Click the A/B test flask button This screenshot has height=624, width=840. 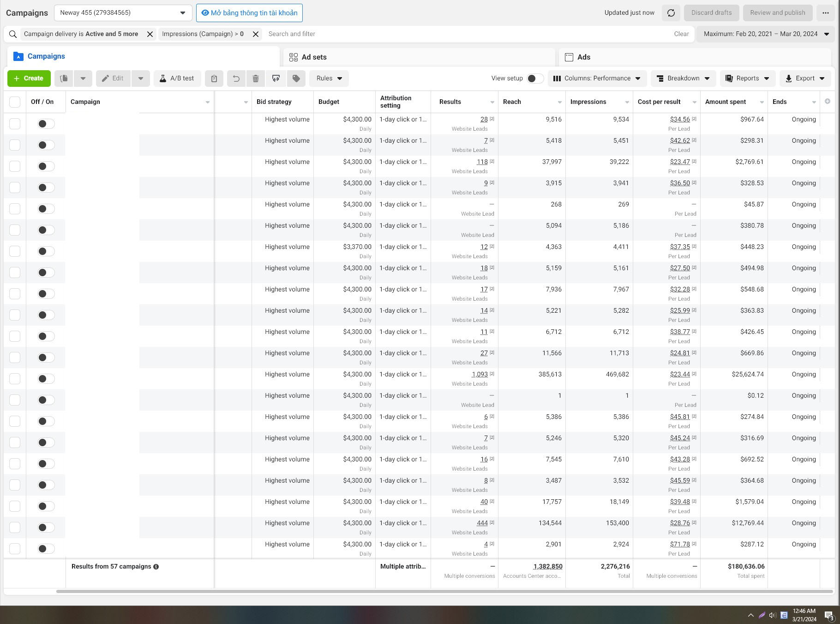tap(177, 79)
